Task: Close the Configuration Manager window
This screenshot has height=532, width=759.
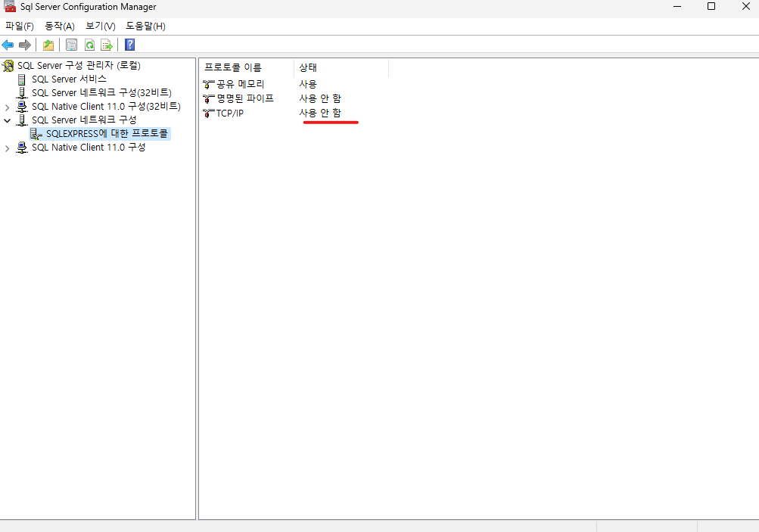Action: click(x=746, y=6)
